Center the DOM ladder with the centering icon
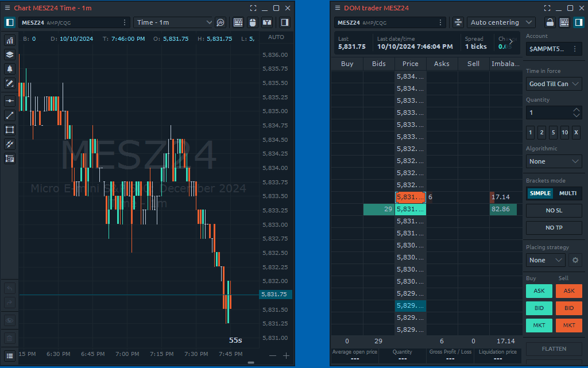The width and height of the screenshot is (588, 368). click(458, 22)
